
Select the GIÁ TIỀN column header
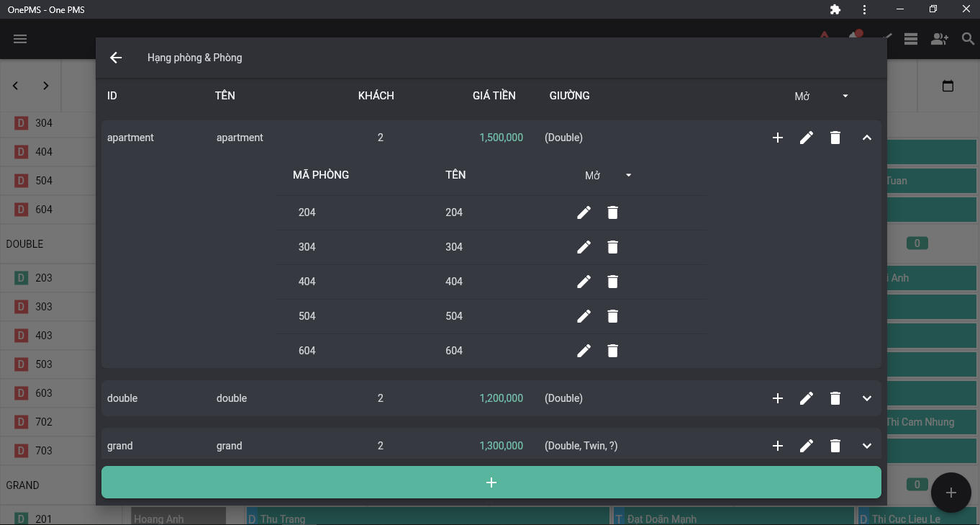[494, 96]
